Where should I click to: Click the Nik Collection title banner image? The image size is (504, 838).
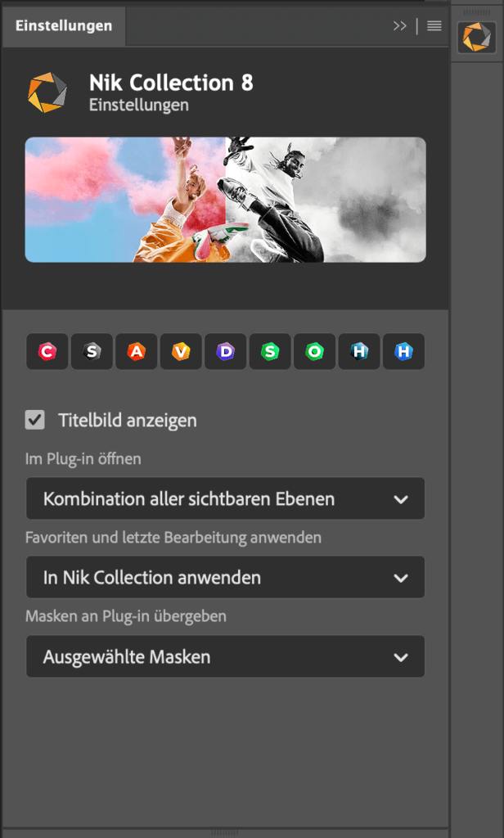(226, 200)
